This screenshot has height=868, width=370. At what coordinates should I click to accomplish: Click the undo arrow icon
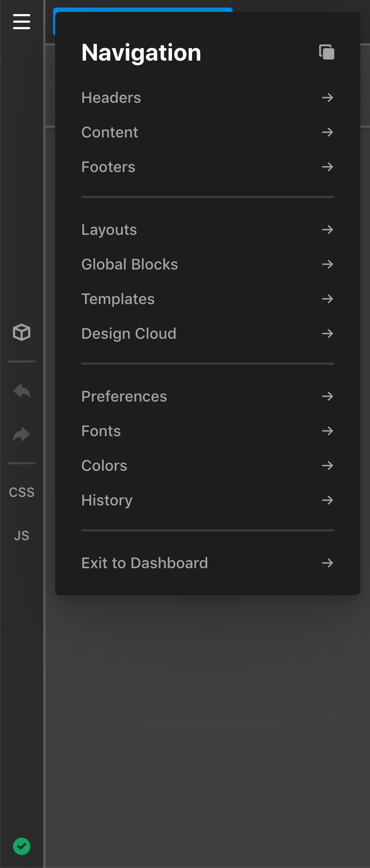(x=21, y=391)
